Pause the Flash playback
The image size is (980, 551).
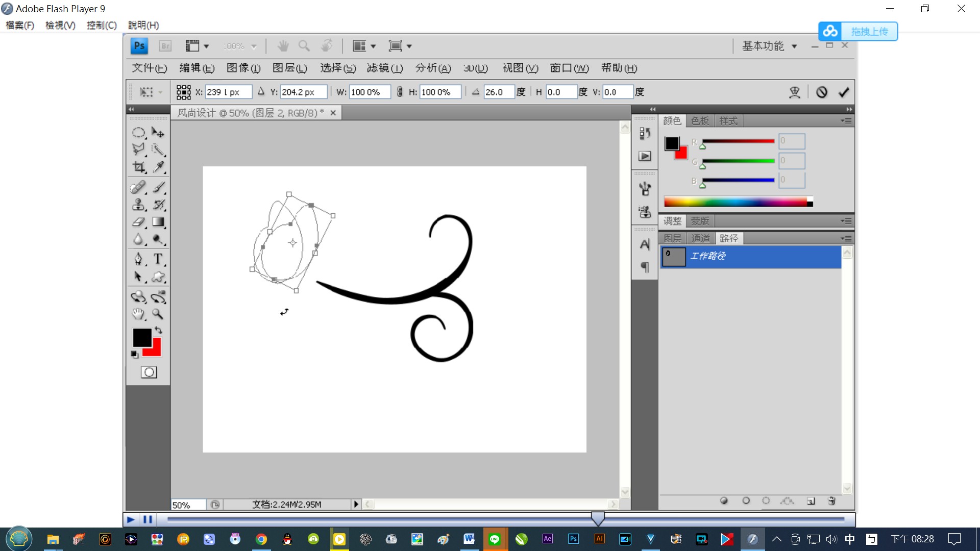point(148,519)
